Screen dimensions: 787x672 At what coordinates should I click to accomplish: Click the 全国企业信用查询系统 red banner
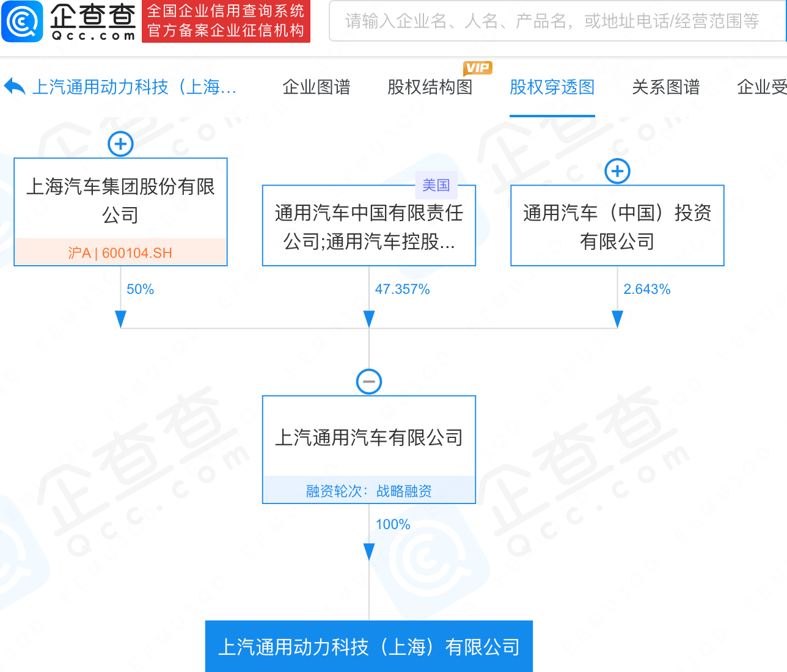tap(226, 21)
